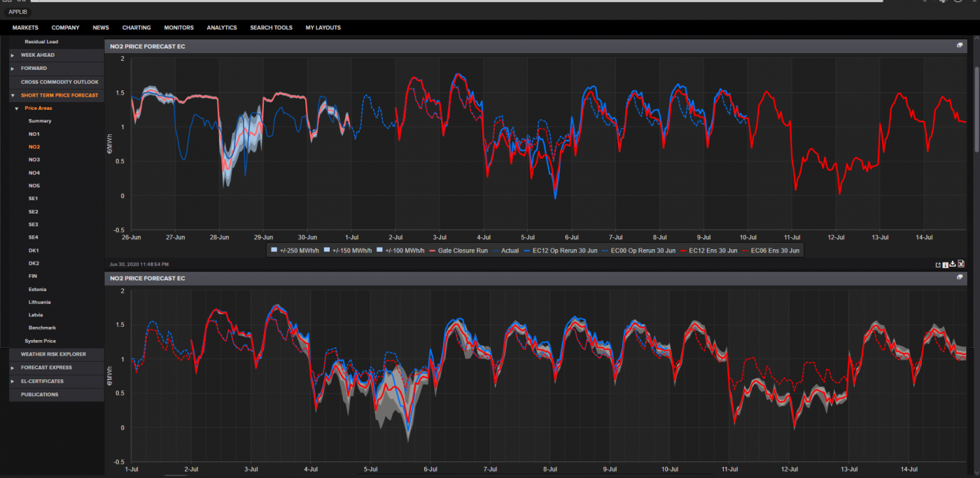980x478 pixels.
Task: Select the NO3 price area
Action: (x=34, y=160)
